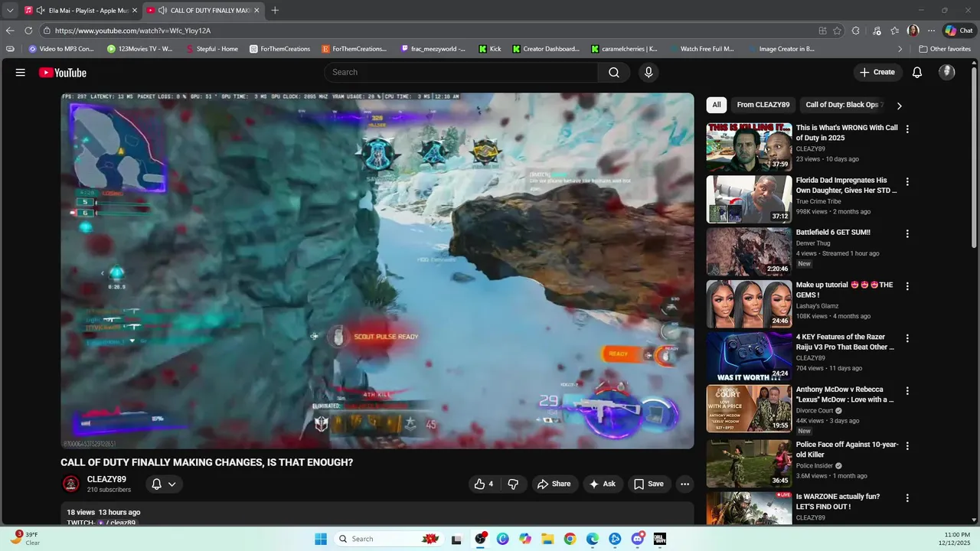This screenshot has width=980, height=551.
Task: Open a new browser tab
Action: pos(275,11)
